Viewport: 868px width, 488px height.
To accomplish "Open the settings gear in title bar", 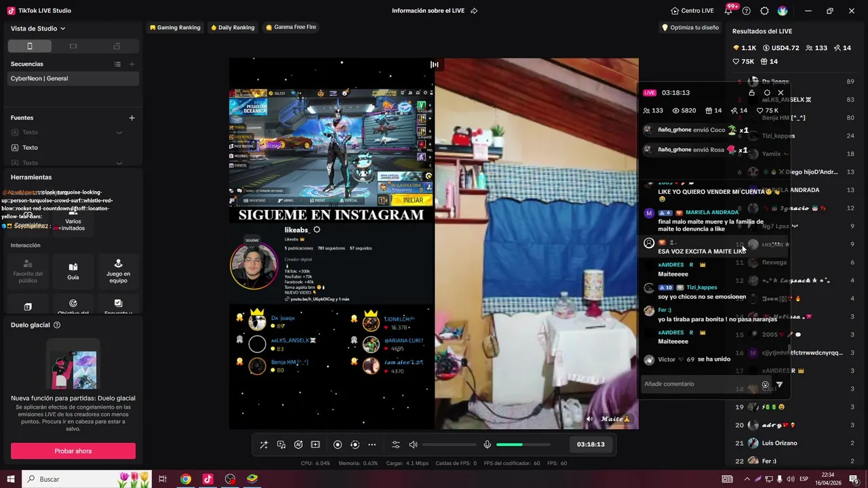I will (x=764, y=11).
